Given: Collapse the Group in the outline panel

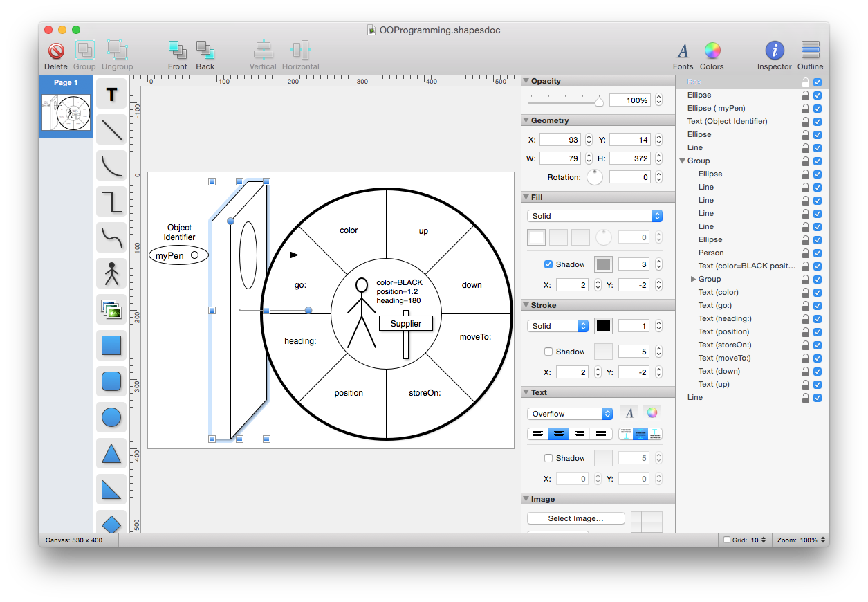Looking at the screenshot, I should pyautogui.click(x=683, y=161).
